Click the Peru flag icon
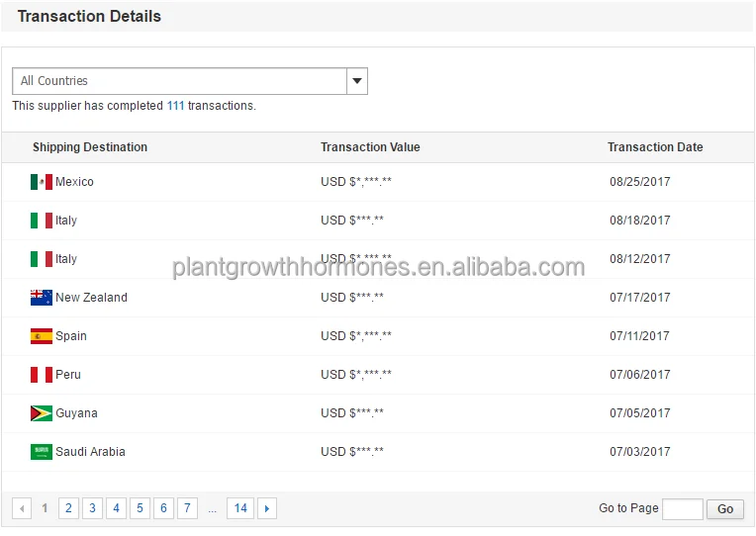The height and width of the screenshot is (536, 756). tap(42, 375)
